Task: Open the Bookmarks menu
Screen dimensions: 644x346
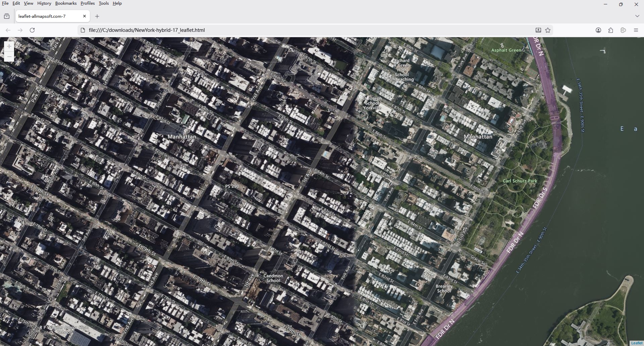Action: click(66, 3)
